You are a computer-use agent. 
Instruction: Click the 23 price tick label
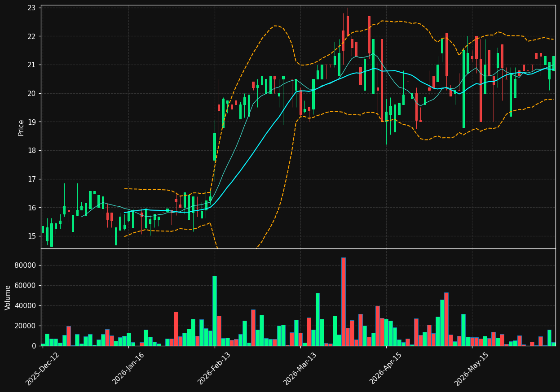point(31,8)
